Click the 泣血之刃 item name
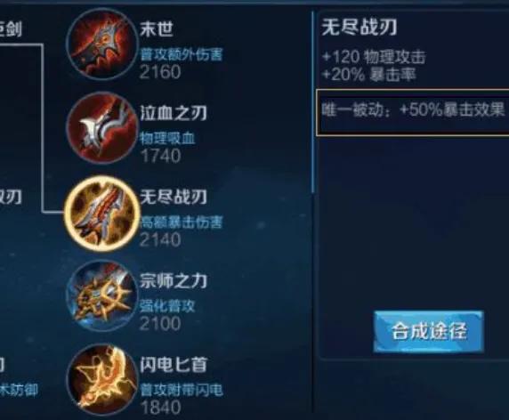 174,113
